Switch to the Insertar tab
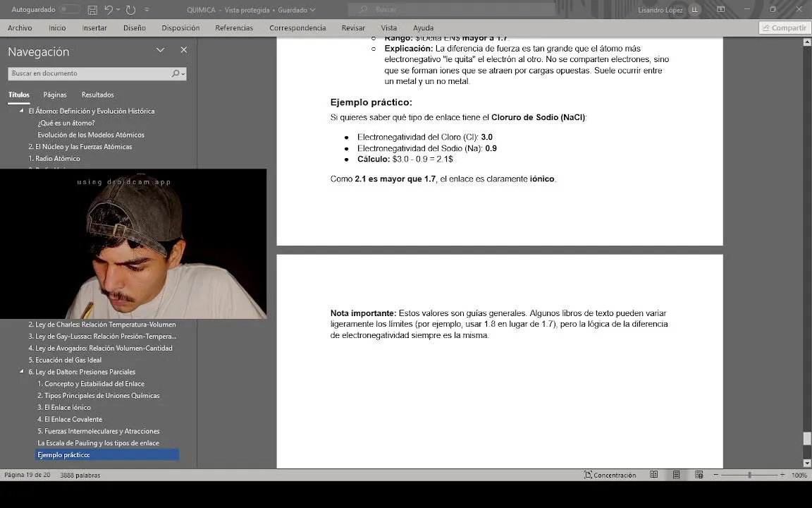Image resolution: width=812 pixels, height=508 pixels. click(x=94, y=28)
